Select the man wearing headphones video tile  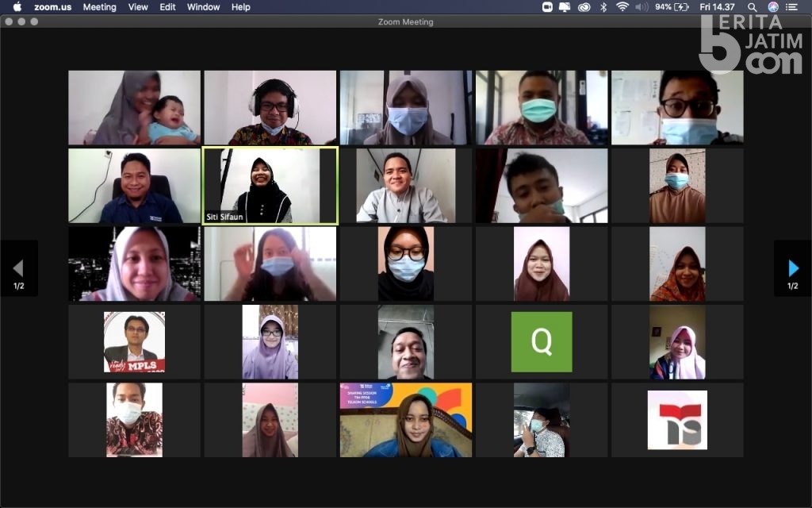pos(270,107)
